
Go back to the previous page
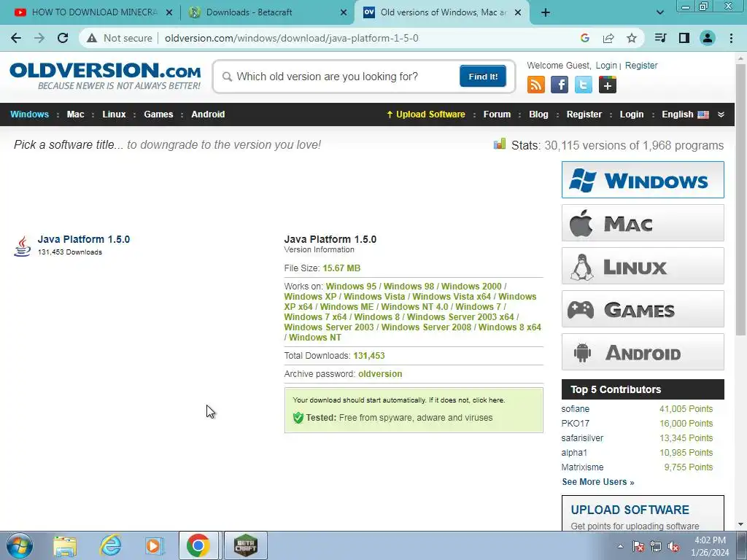pos(16,38)
